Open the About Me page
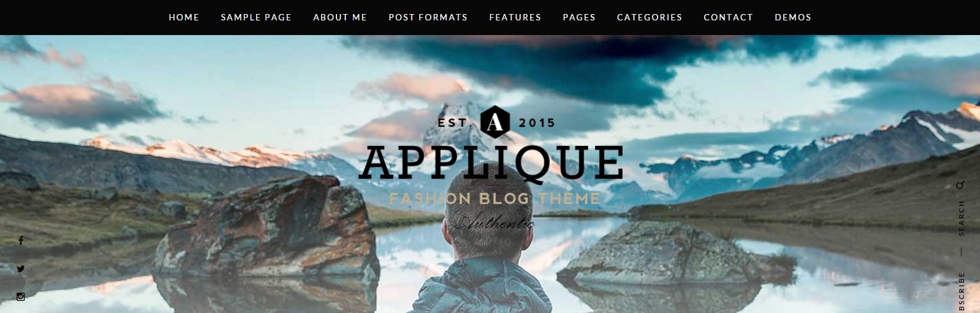 [340, 17]
